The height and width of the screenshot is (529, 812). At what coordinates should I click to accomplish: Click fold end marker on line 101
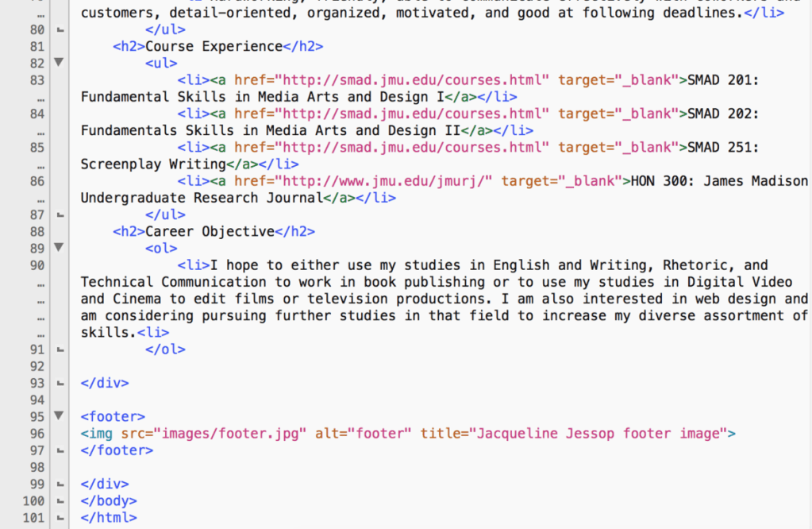click(x=59, y=518)
